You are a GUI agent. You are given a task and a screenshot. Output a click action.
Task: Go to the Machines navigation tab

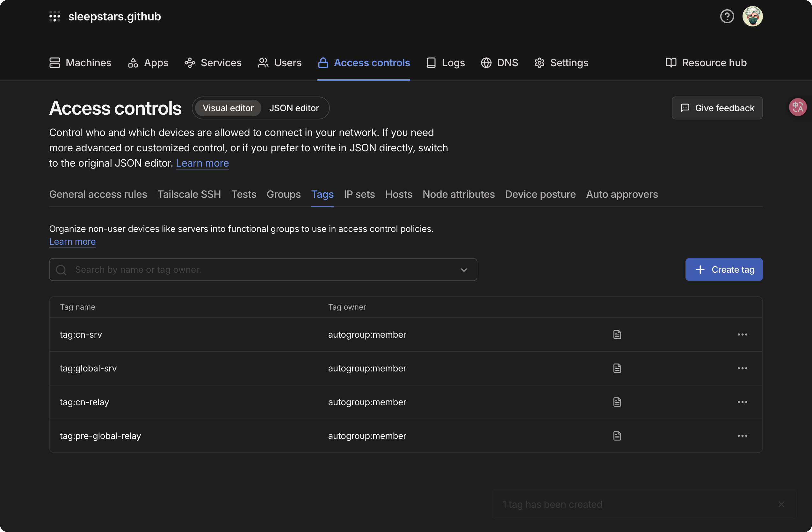pos(81,63)
